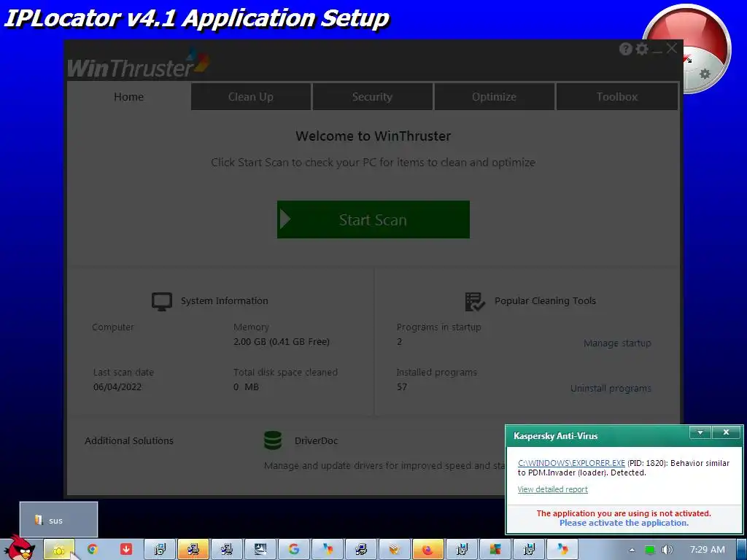Switch to Firefox taskbar item
The image size is (747, 560).
pyautogui.click(x=427, y=550)
